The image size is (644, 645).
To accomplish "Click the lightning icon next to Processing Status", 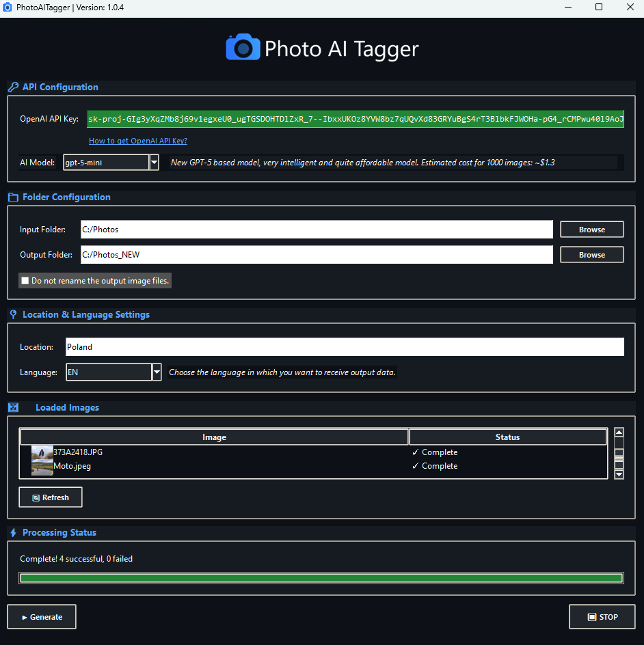I will (13, 532).
